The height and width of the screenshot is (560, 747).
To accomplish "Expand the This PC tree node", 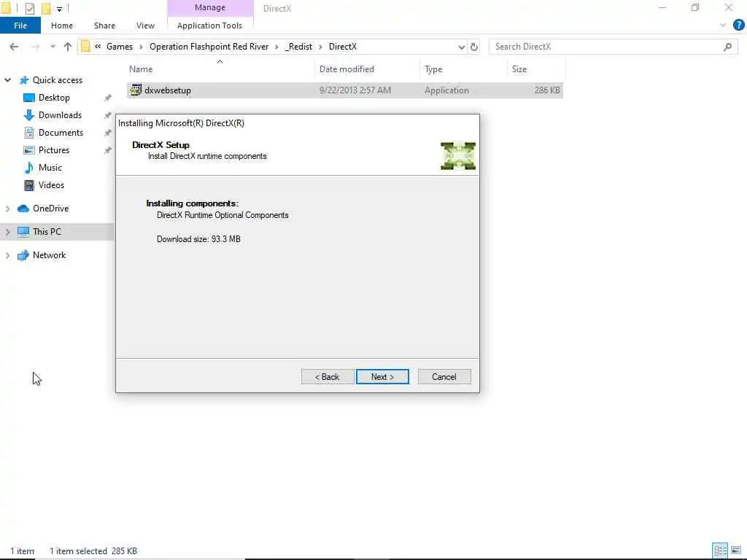I will coord(7,232).
